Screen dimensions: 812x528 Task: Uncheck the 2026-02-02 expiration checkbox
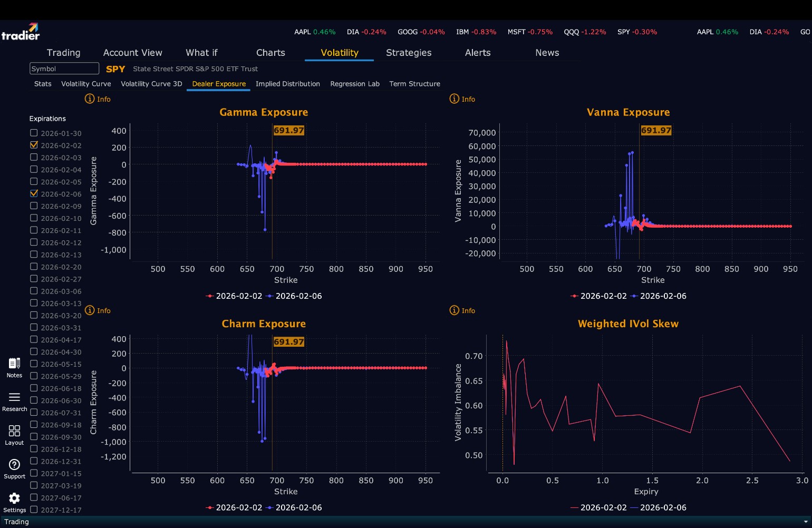[34, 145]
